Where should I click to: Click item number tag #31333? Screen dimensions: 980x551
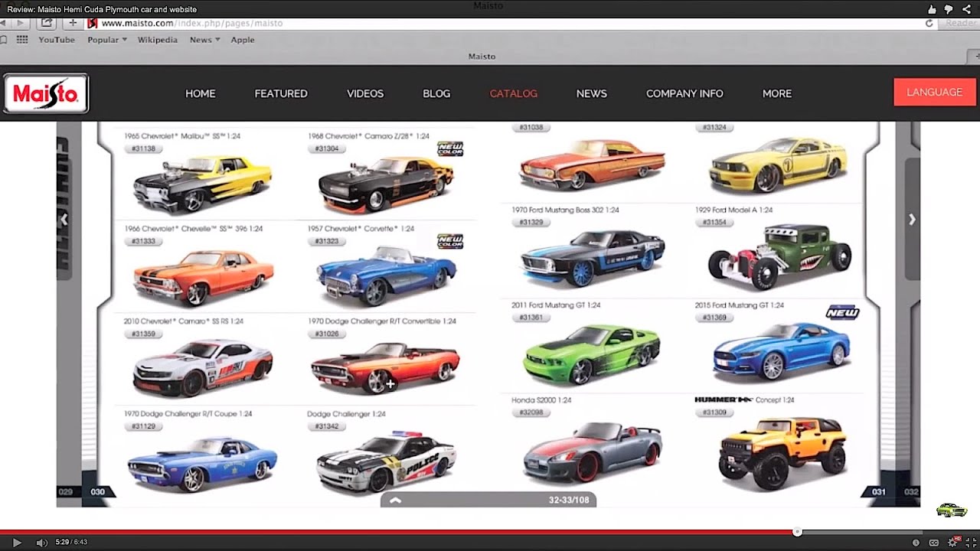(x=143, y=241)
